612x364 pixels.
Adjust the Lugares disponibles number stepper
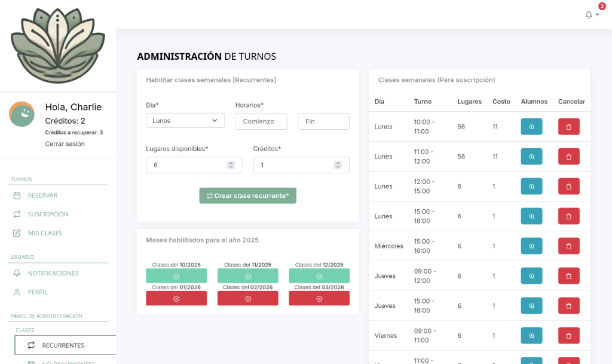[231, 165]
